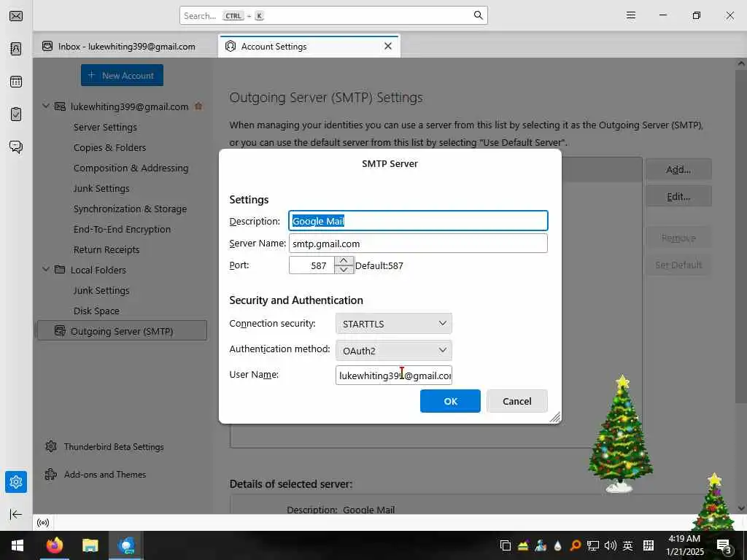Click the Description input field
This screenshot has height=560, width=747.
pos(418,221)
